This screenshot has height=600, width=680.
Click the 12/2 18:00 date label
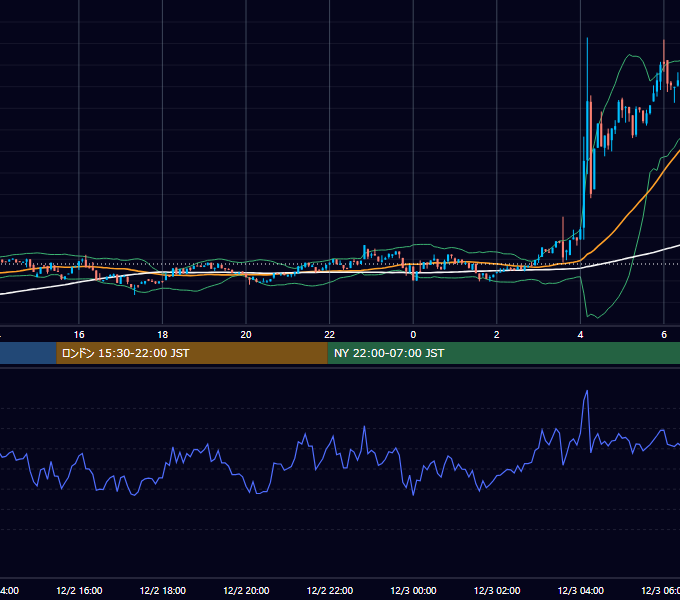click(x=163, y=590)
